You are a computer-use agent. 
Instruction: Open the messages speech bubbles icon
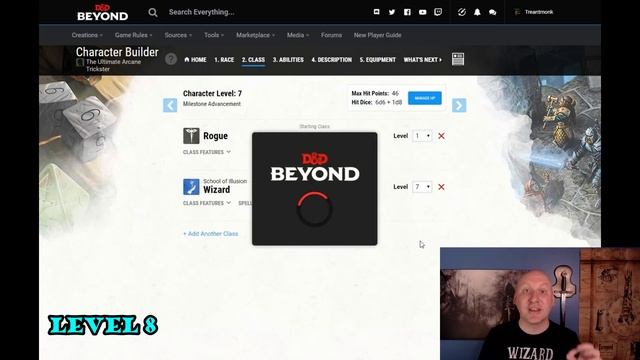(493, 13)
